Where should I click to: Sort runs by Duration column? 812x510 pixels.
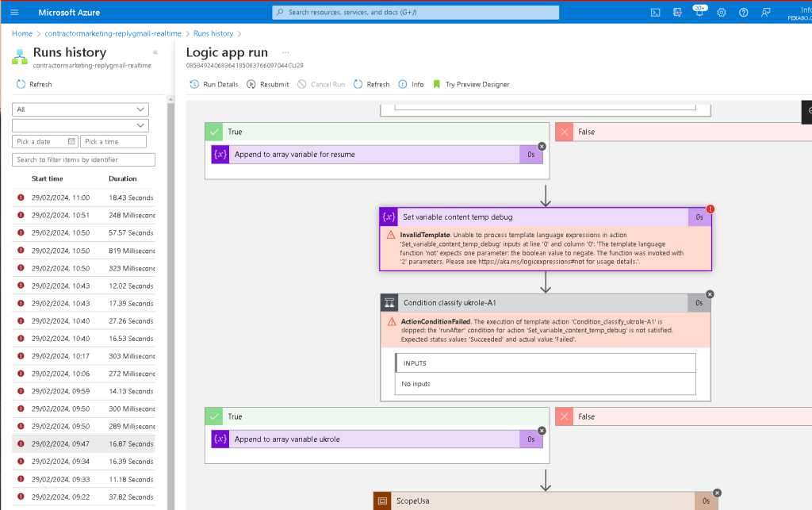[123, 178]
